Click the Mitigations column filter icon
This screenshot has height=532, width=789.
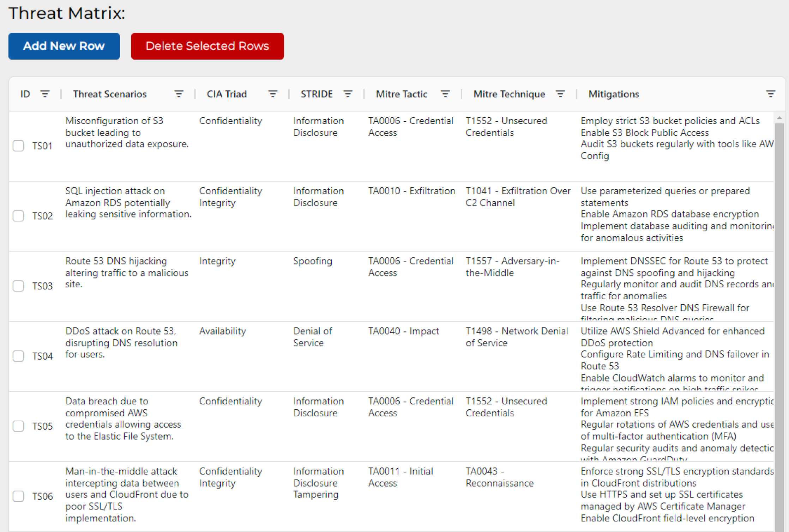click(770, 94)
